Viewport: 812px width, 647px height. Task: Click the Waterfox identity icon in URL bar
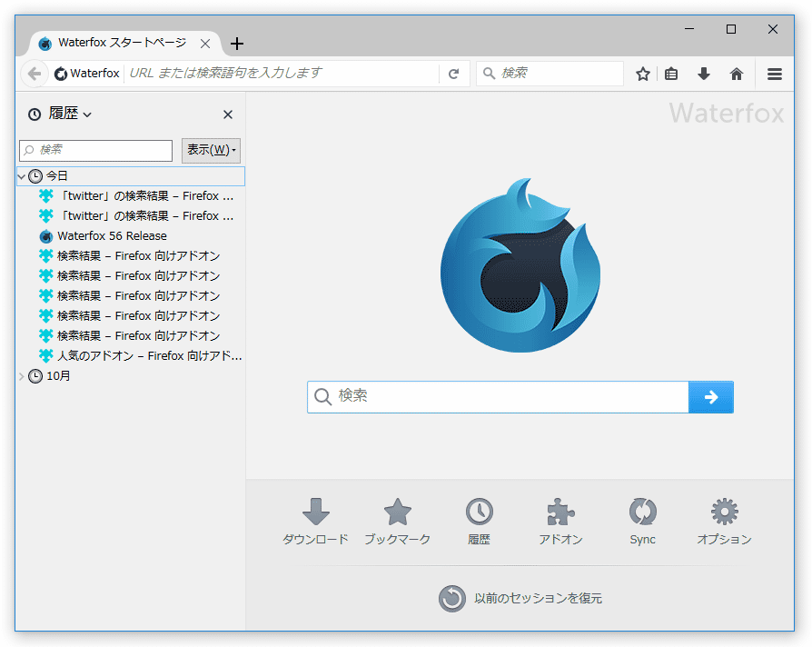pyautogui.click(x=61, y=75)
